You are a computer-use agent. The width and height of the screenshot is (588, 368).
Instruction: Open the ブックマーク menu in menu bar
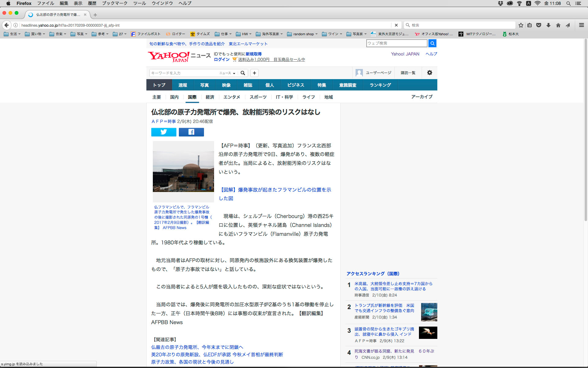pos(115,3)
